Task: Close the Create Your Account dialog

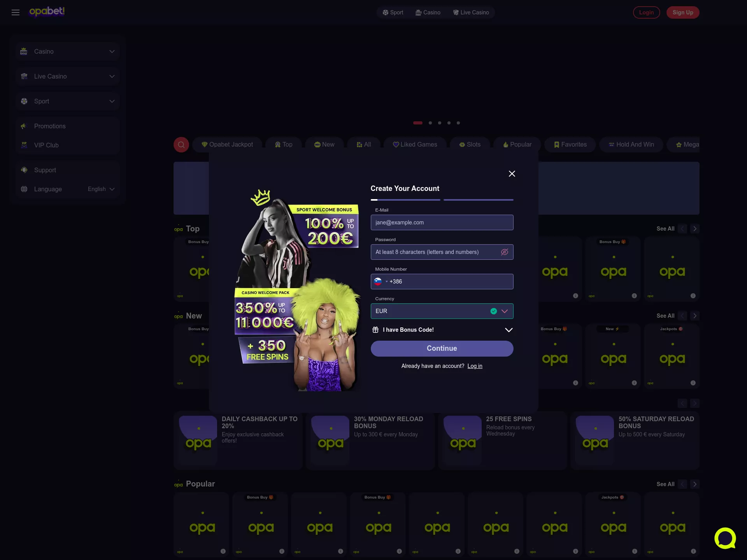Action: click(x=512, y=174)
